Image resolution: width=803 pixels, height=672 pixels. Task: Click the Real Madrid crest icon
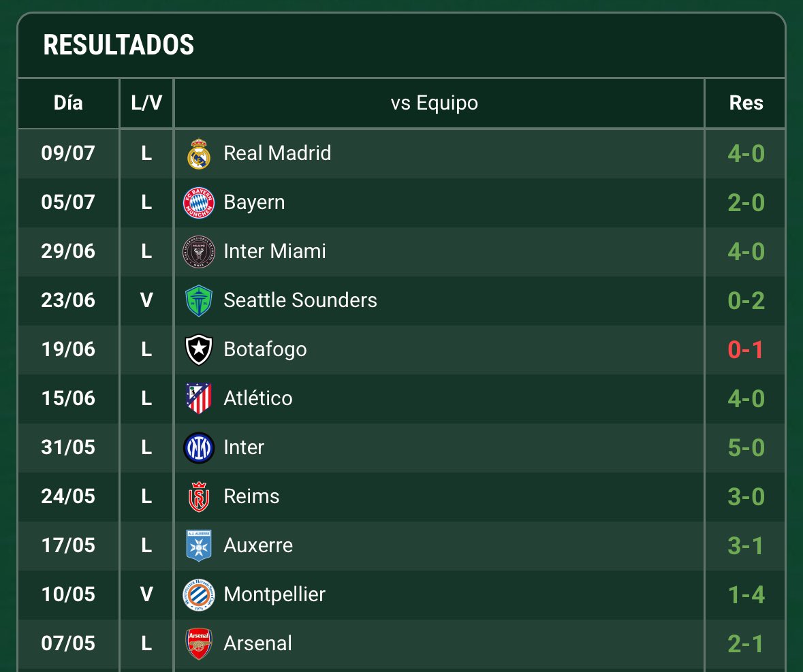click(x=199, y=154)
